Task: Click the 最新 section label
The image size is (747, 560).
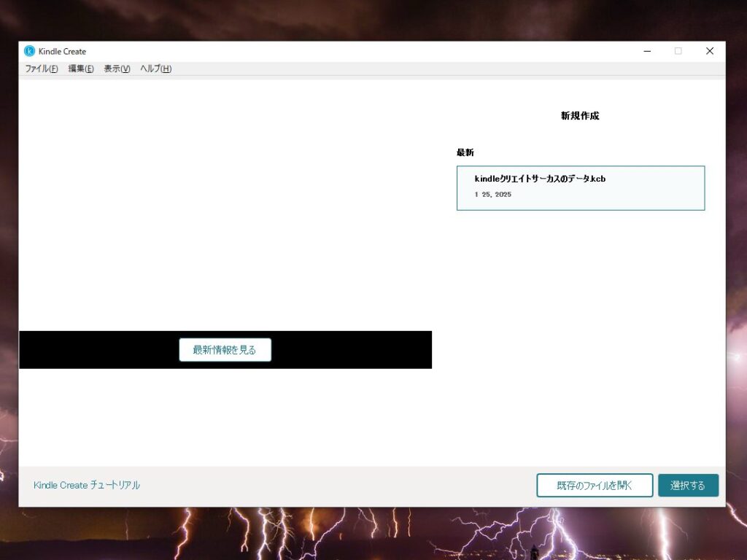Action: (x=465, y=152)
